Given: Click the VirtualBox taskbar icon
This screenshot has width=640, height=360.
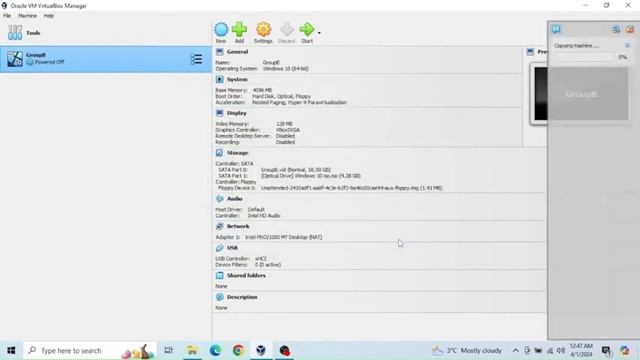Looking at the screenshot, I should [x=261, y=351].
